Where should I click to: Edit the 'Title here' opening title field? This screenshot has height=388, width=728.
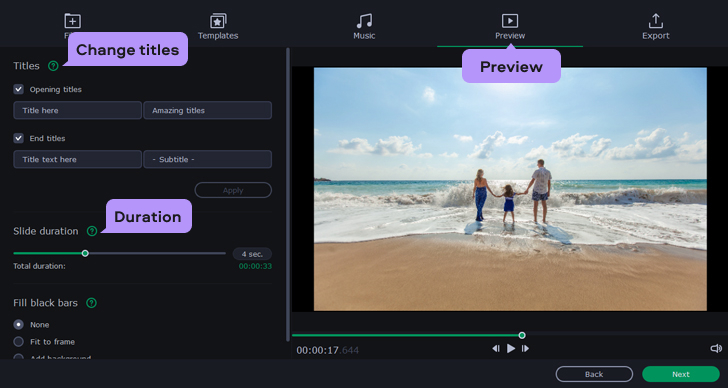pos(78,110)
